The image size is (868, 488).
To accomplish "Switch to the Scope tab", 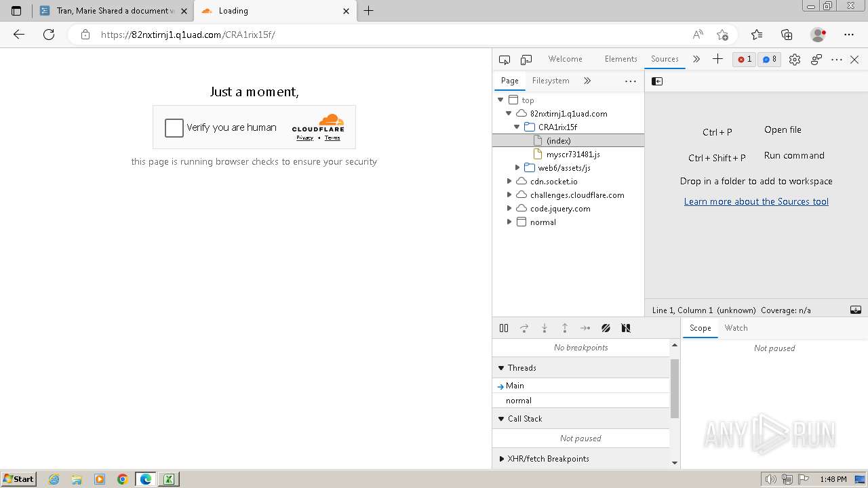I will pos(701,328).
